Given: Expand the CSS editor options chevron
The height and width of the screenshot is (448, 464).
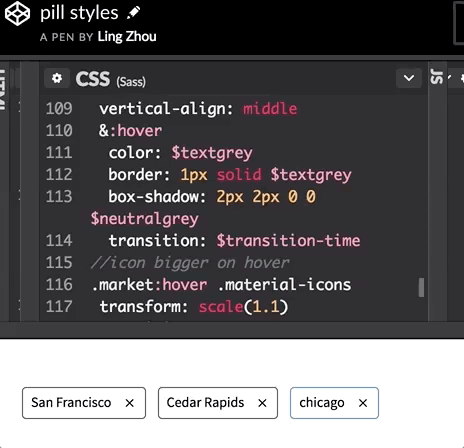Looking at the screenshot, I should (409, 78).
